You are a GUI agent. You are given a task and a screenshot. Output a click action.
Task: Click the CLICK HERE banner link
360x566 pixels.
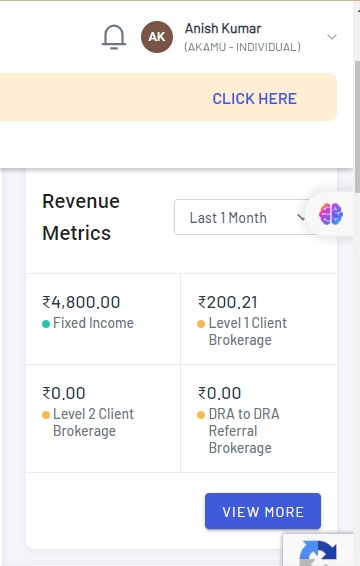(255, 99)
